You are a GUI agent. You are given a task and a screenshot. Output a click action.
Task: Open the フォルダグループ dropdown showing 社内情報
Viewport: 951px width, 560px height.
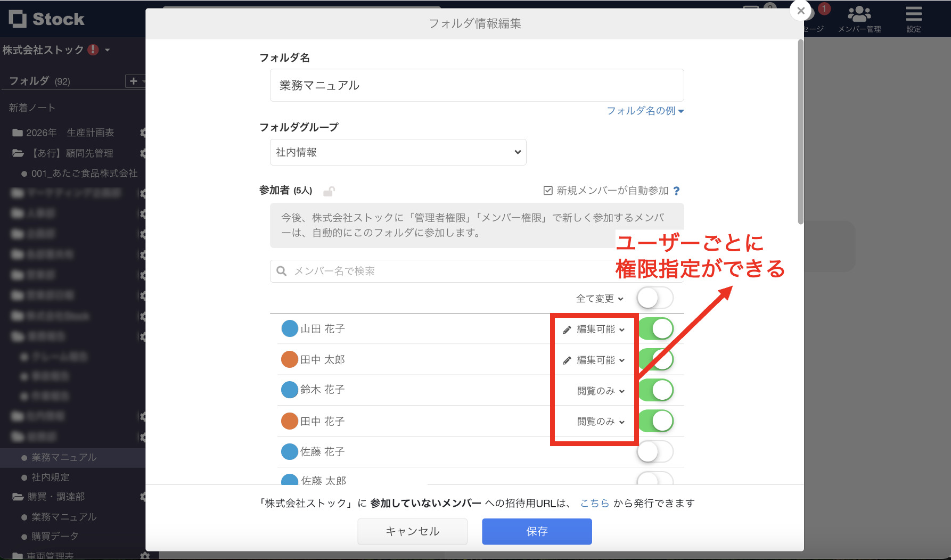click(x=397, y=152)
